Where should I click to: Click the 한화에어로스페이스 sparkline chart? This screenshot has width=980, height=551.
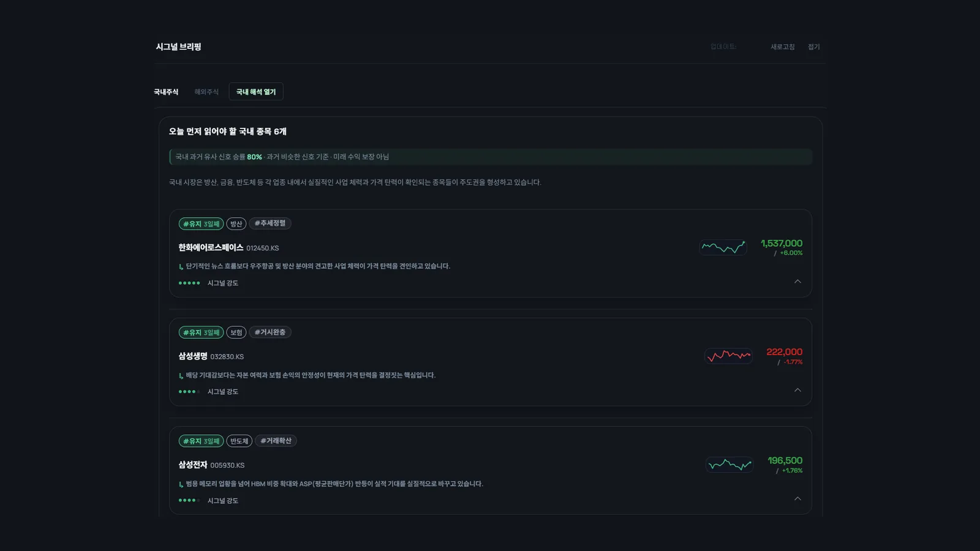[723, 247]
